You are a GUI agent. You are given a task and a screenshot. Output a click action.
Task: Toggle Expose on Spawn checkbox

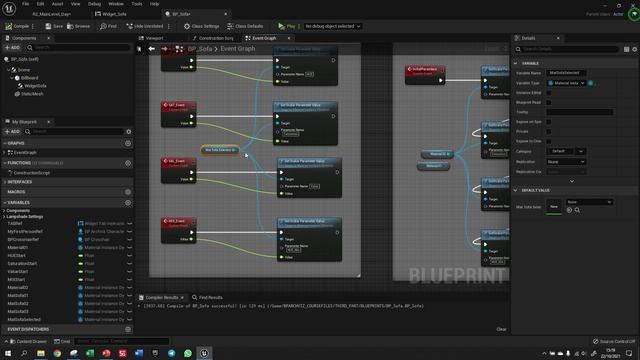coord(549,122)
